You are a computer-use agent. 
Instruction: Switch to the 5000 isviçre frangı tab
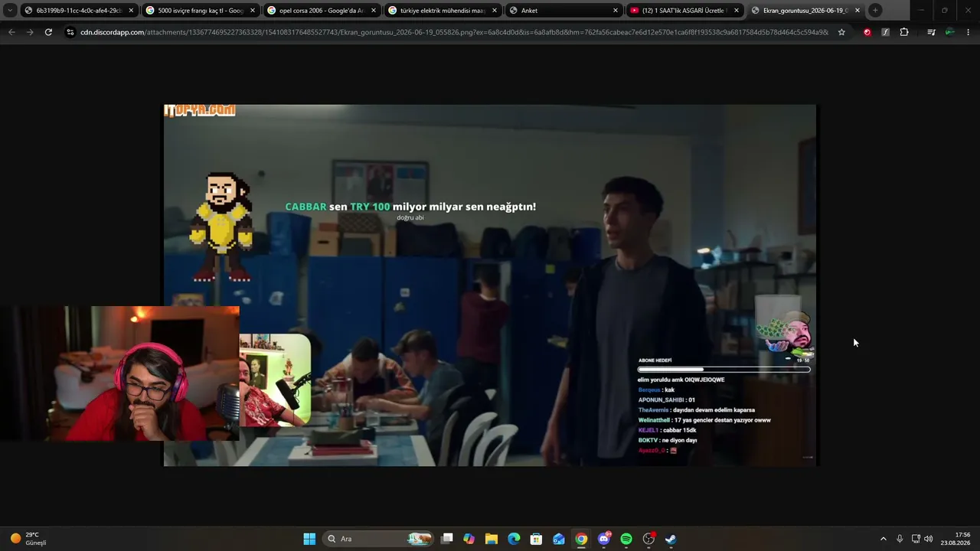[201, 11]
